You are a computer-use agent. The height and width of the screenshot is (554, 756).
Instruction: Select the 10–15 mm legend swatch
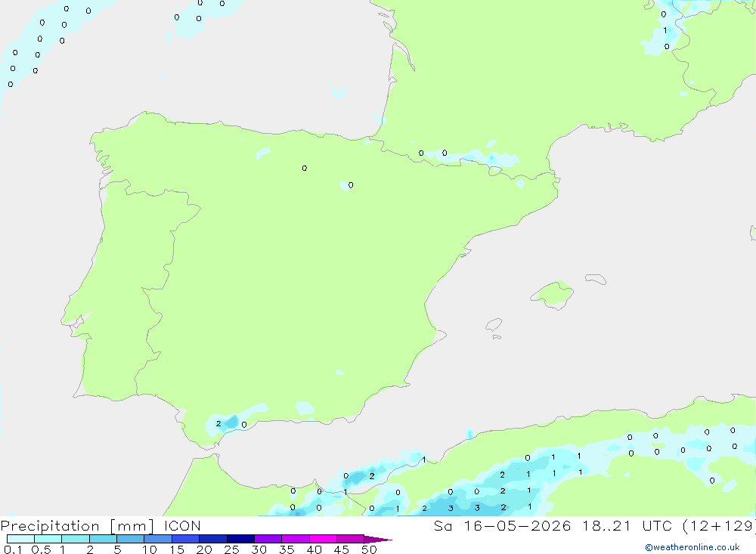(x=158, y=539)
